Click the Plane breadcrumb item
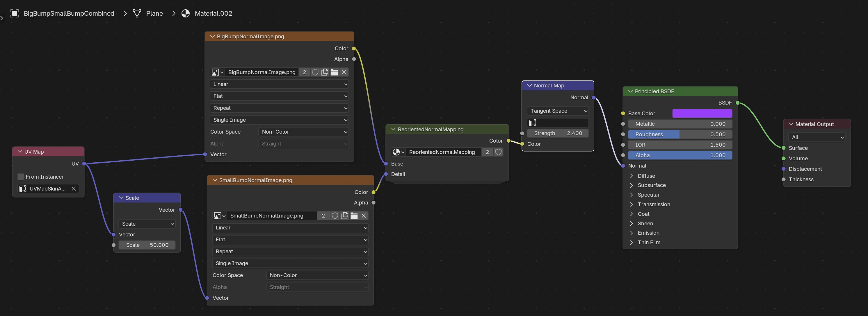This screenshot has width=868, height=316. (154, 13)
